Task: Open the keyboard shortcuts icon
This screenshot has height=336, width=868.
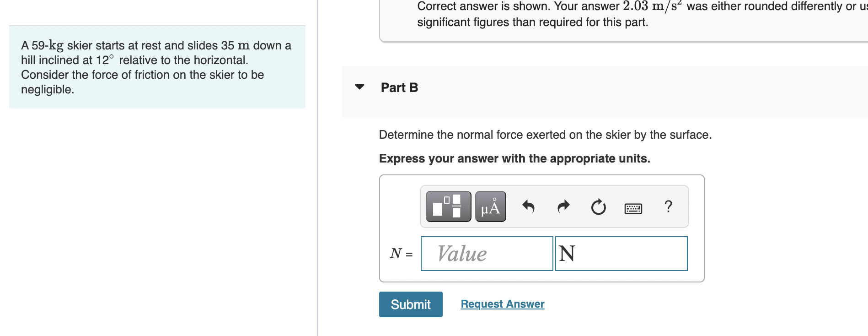Action: pyautogui.click(x=633, y=207)
